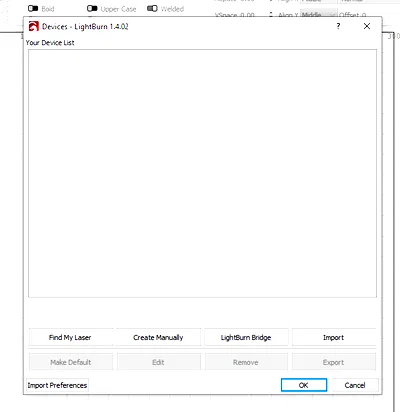This screenshot has height=412, width=400.
Task: Click inside the empty device list
Action: (x=202, y=173)
